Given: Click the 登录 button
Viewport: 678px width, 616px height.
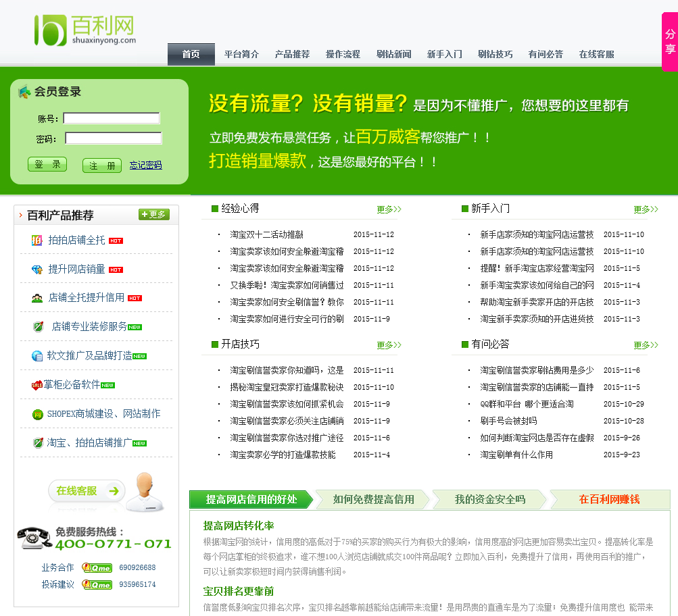Looking at the screenshot, I should (x=47, y=165).
